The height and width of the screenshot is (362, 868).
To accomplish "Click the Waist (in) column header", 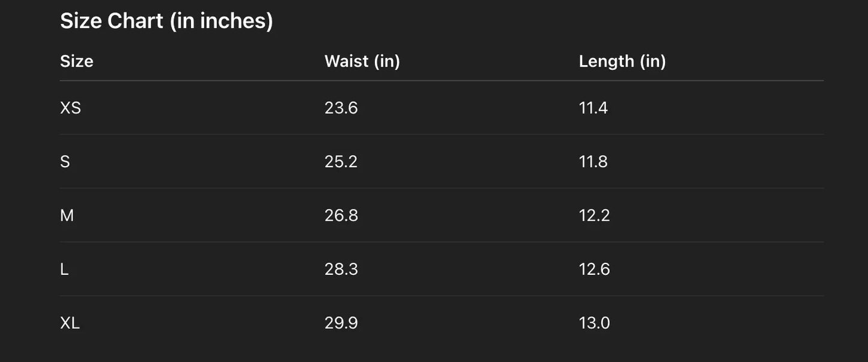I will click(x=362, y=61).
